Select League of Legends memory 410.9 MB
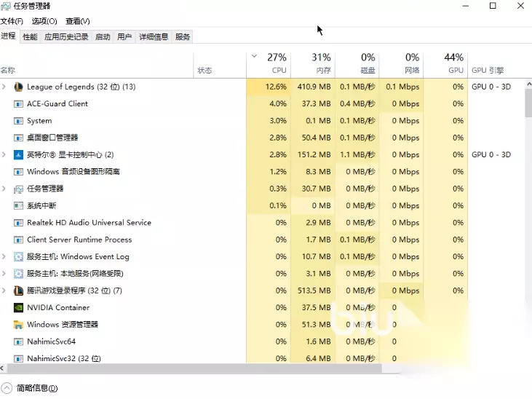 pos(314,87)
